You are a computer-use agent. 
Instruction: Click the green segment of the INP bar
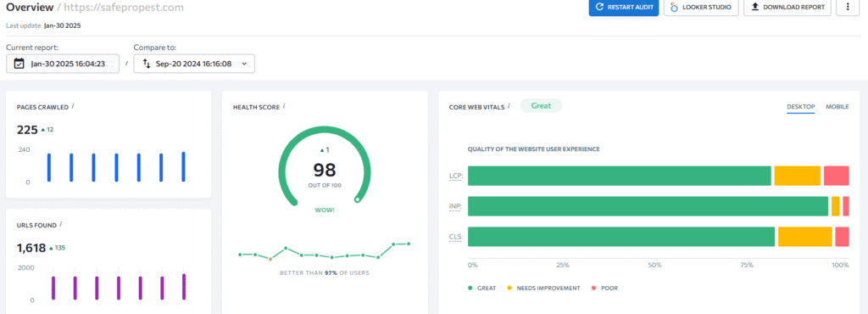[648, 206]
